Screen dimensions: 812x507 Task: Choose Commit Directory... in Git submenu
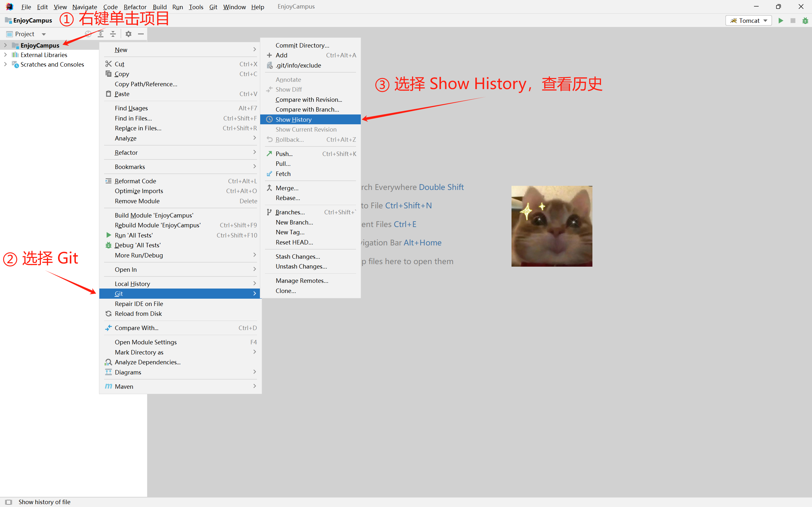[x=310, y=45]
